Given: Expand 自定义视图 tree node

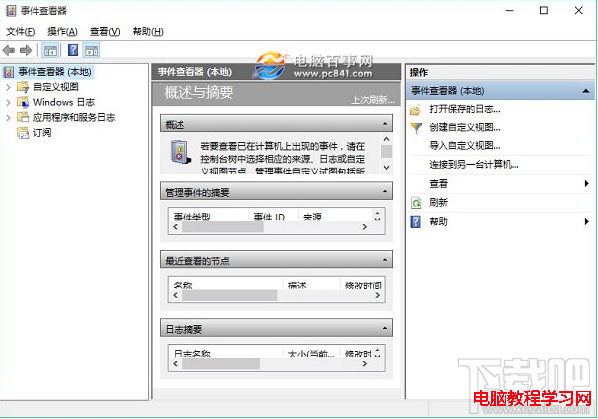Looking at the screenshot, I should 8,87.
